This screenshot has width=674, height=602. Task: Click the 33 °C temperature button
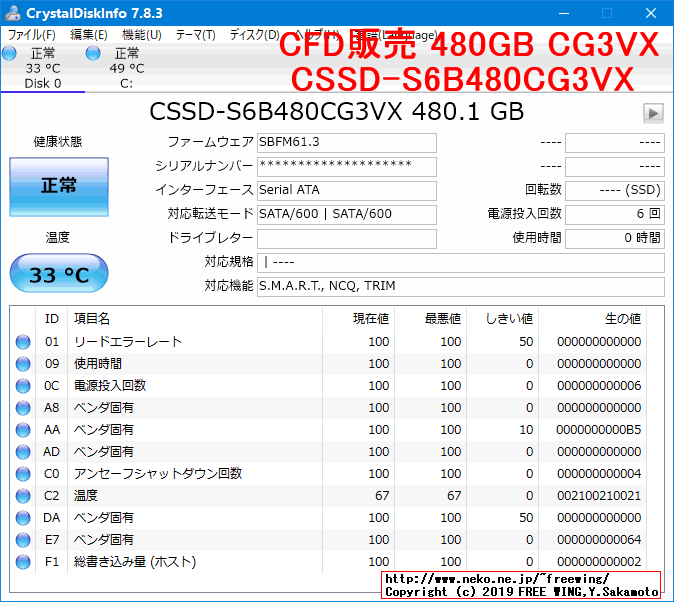point(59,274)
